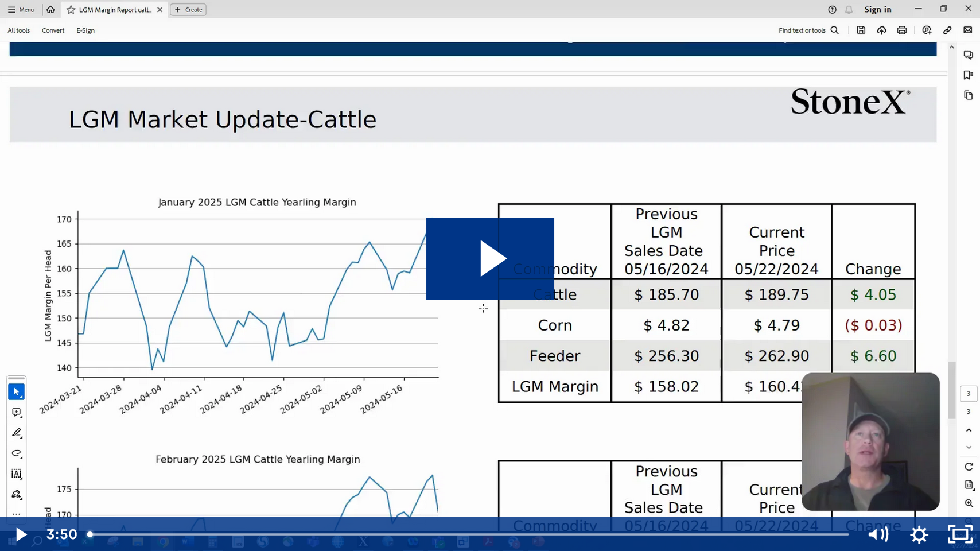Star the LGM Margin Report tab

(x=71, y=10)
